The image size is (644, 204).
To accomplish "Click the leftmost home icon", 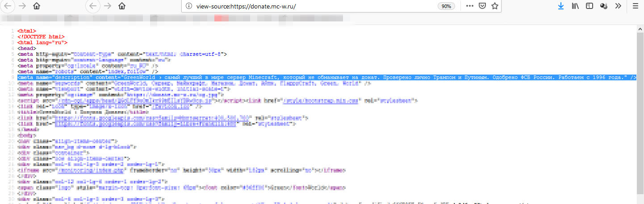I will pos(37,6).
